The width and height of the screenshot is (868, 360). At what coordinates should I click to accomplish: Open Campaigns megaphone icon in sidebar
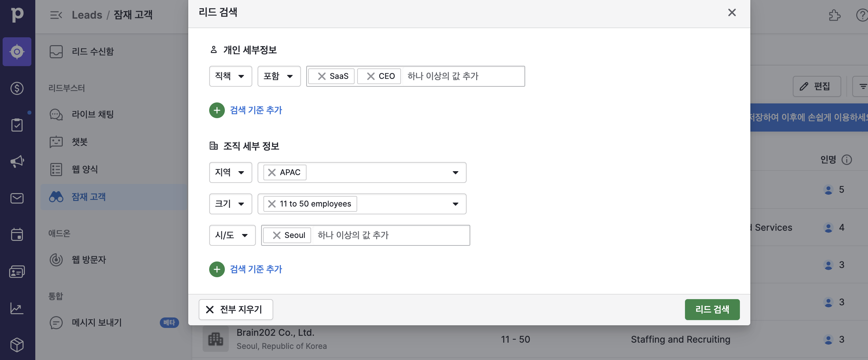pos(17,162)
